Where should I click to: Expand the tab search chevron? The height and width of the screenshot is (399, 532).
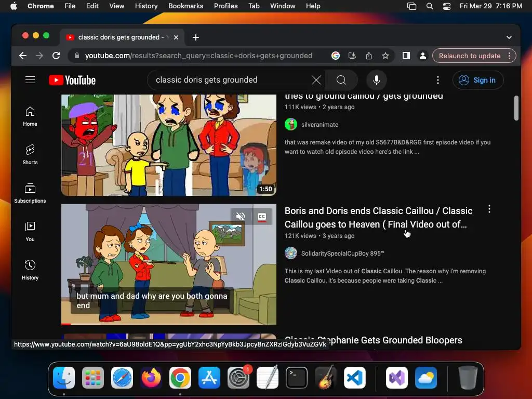pos(509,37)
